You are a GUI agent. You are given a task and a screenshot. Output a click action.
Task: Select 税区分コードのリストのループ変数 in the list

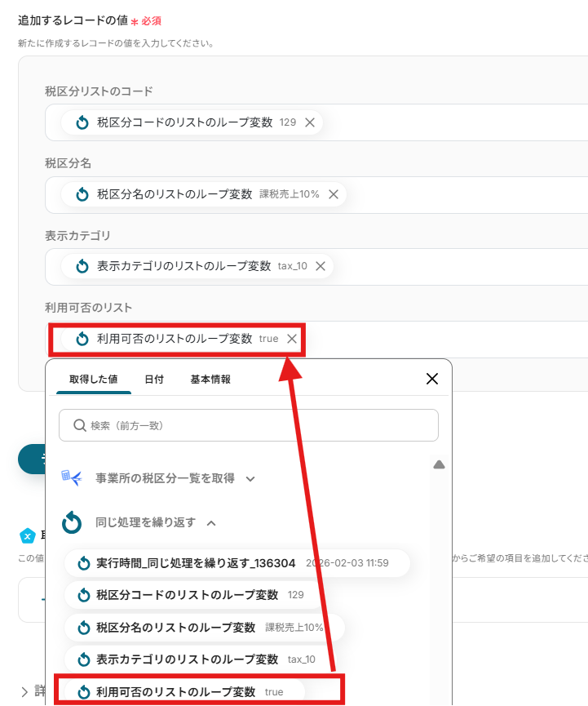[194, 595]
